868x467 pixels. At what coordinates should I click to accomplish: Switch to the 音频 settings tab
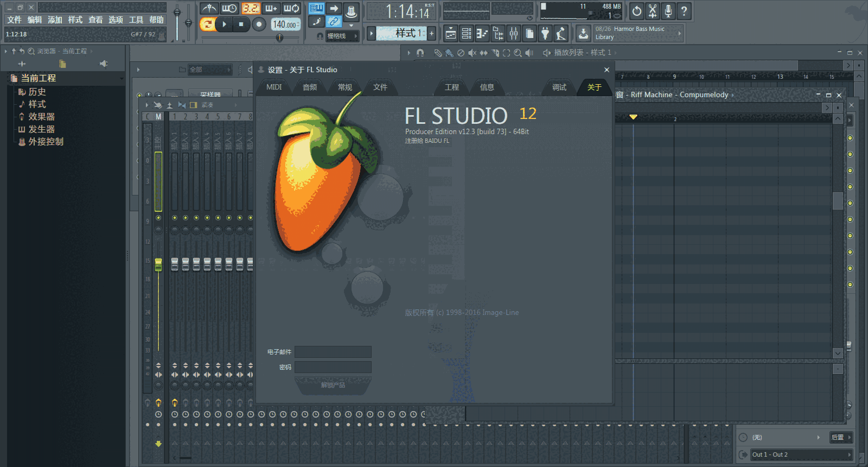tap(310, 87)
